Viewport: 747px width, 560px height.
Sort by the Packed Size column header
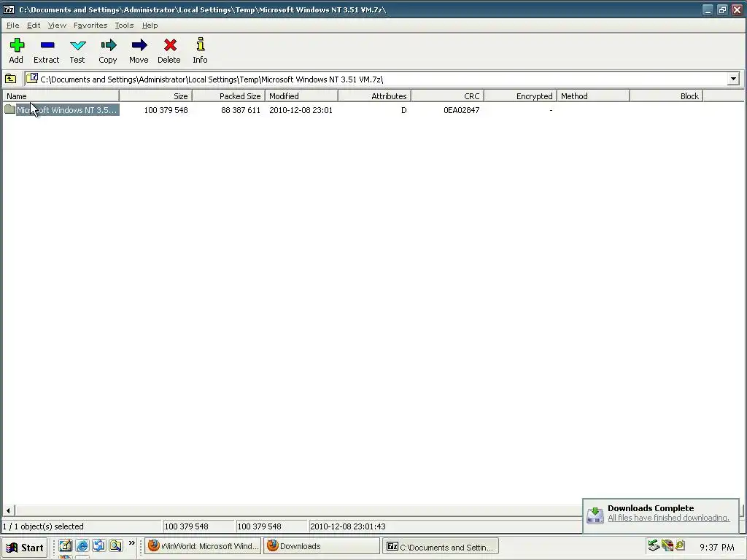click(228, 96)
